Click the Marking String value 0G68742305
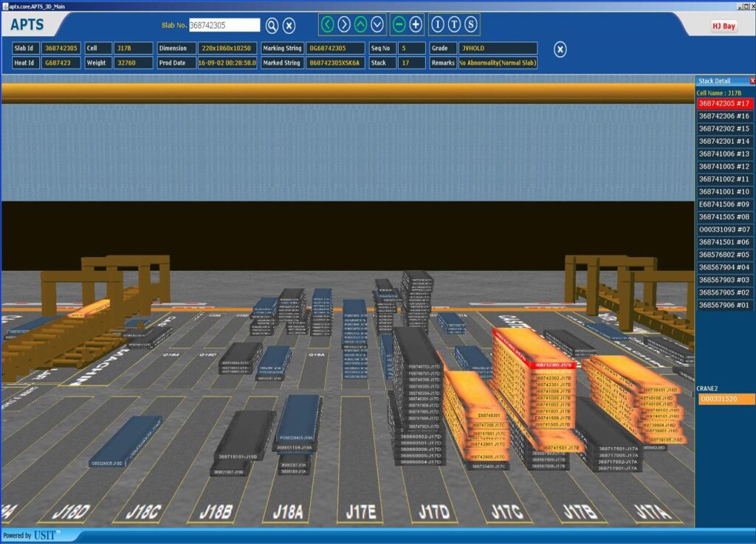This screenshot has width=756, height=544. click(335, 48)
